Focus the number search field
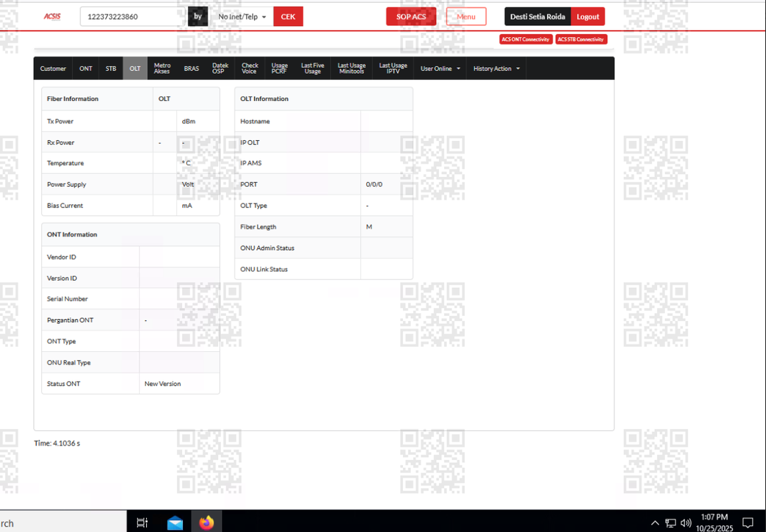The height and width of the screenshot is (532, 766). point(133,17)
